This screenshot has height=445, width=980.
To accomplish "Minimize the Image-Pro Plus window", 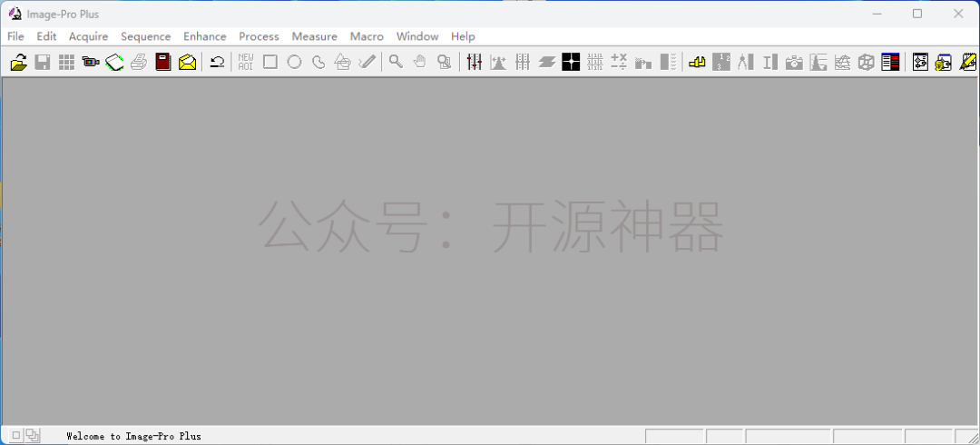I will click(x=877, y=14).
